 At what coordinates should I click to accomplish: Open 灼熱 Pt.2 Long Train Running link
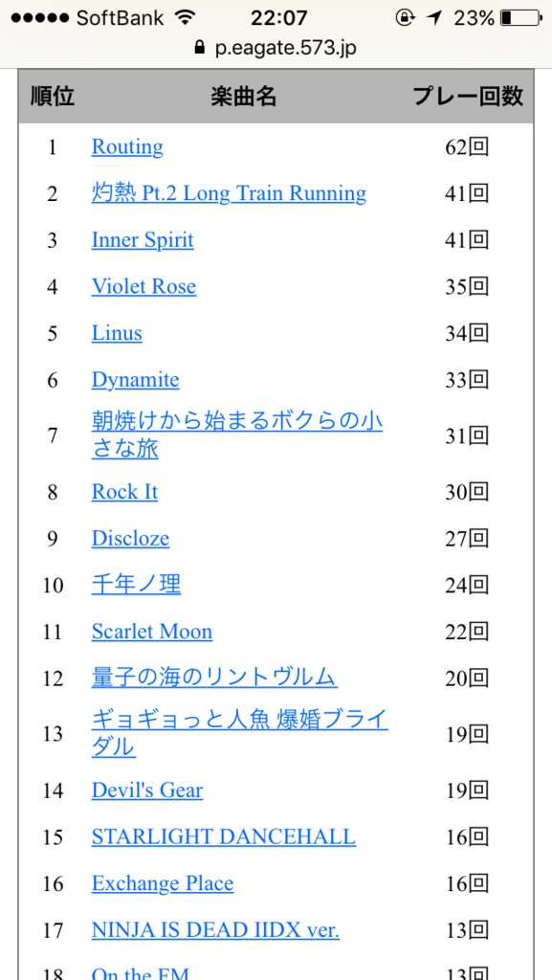(x=230, y=193)
